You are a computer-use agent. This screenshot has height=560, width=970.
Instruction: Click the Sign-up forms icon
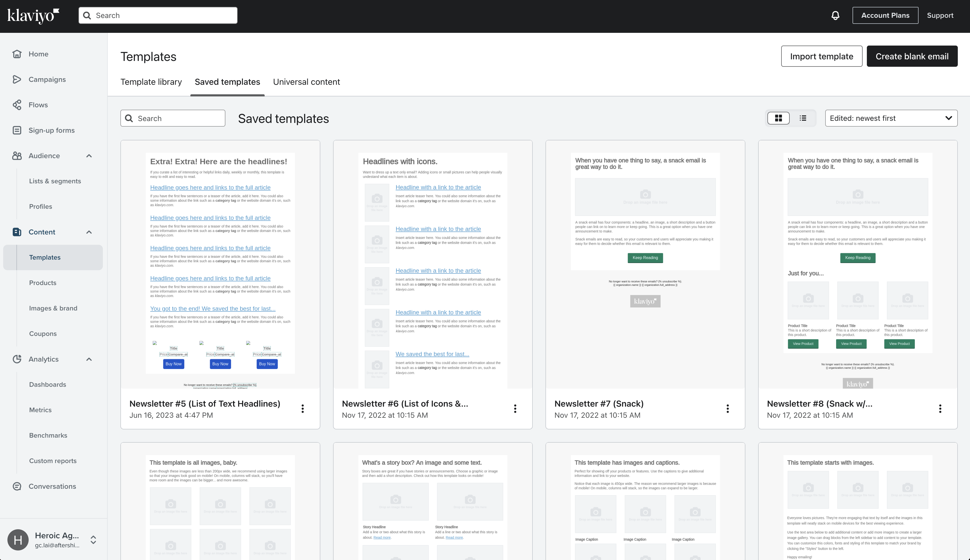click(x=17, y=130)
